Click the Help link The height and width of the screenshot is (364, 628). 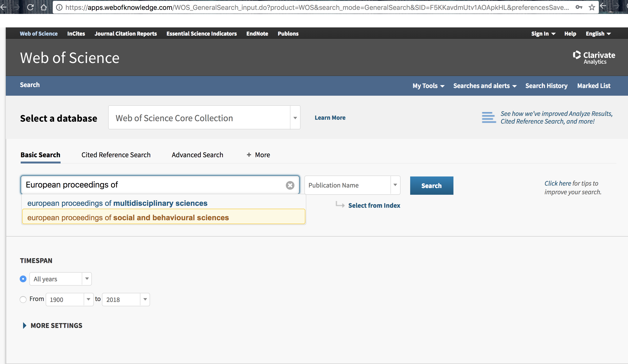click(x=570, y=34)
